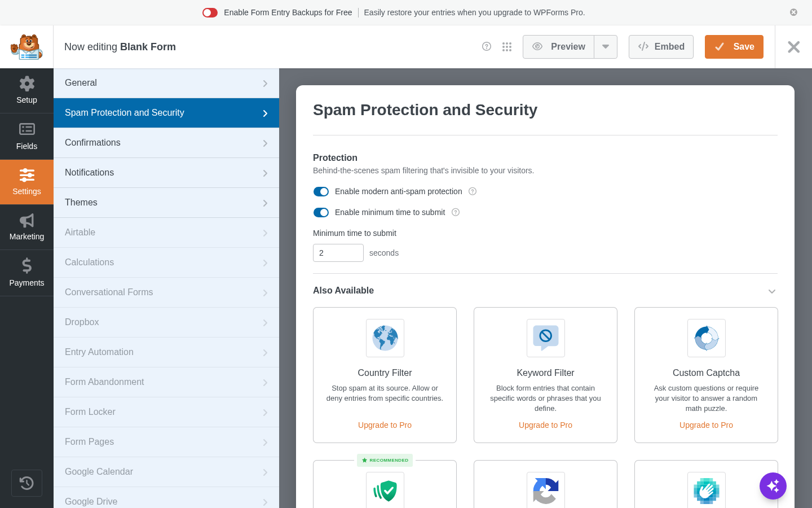Open the revisions history clock icon

point(27,483)
